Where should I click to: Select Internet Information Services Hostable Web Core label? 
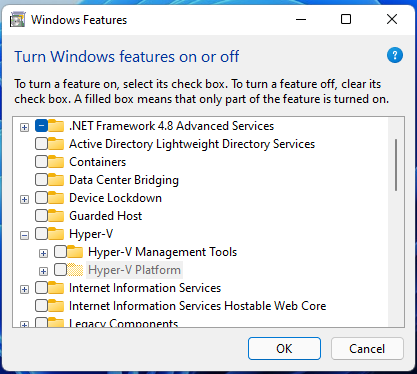(x=198, y=306)
